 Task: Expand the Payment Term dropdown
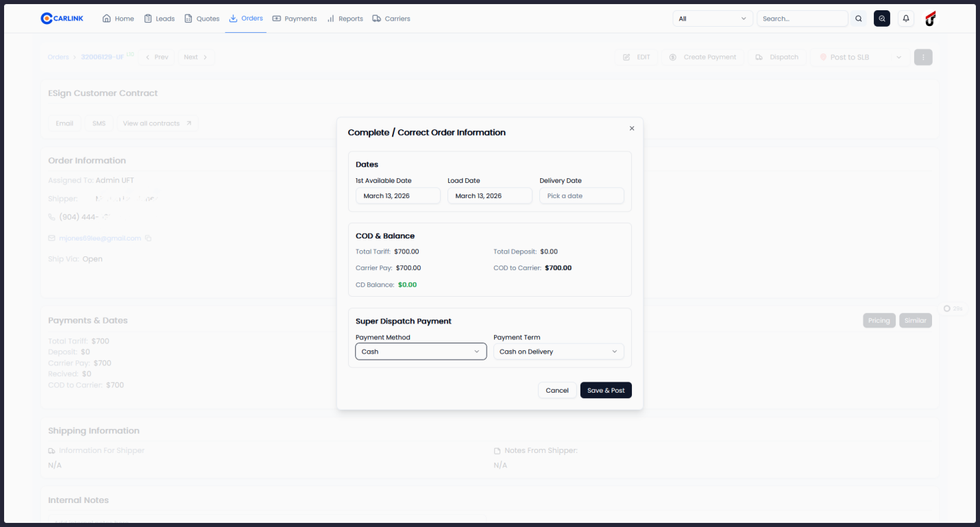pos(559,351)
